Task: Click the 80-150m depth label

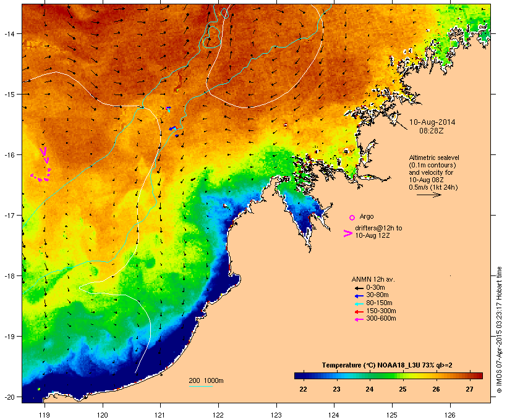Action: (379, 303)
